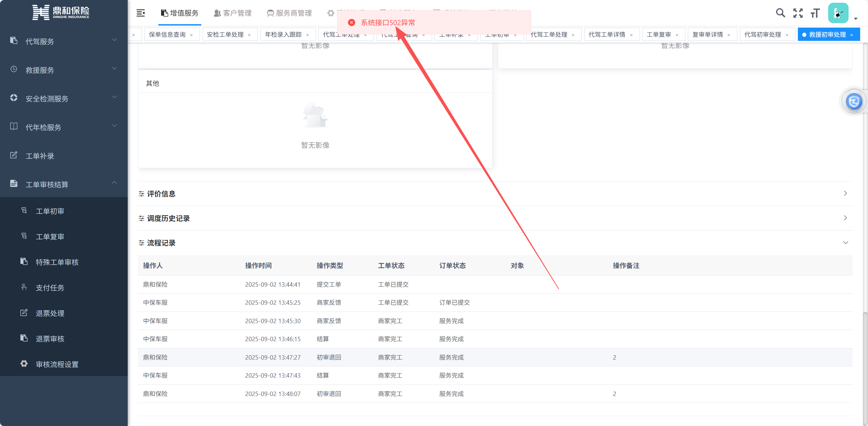The height and width of the screenshot is (426, 868).
Task: Click the floating blue assistant icon
Action: tap(854, 101)
